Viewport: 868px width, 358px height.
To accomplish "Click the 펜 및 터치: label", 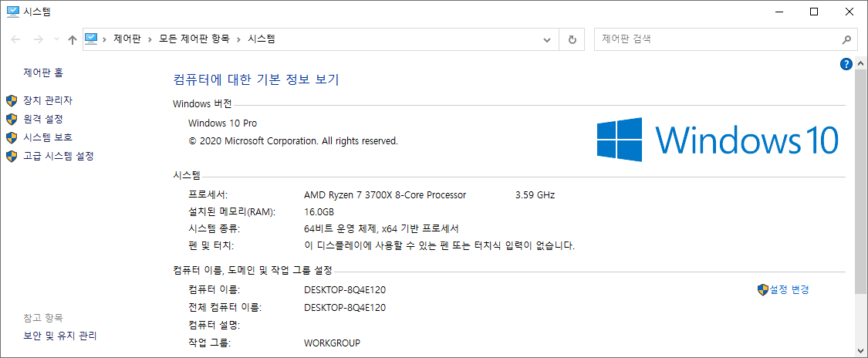I will (211, 245).
